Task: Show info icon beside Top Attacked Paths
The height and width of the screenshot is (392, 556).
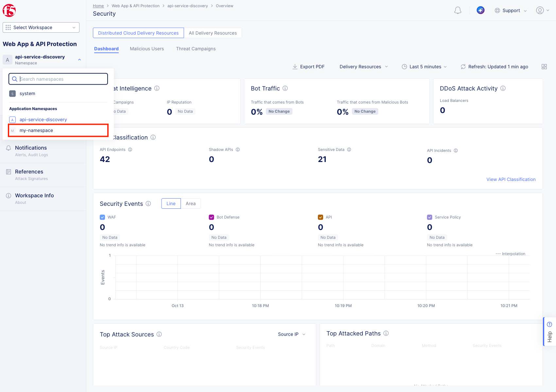Action: pyautogui.click(x=386, y=333)
